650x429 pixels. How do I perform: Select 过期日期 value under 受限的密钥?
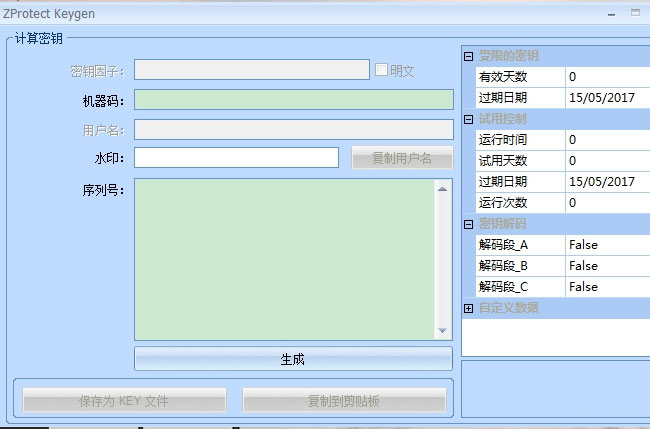608,98
